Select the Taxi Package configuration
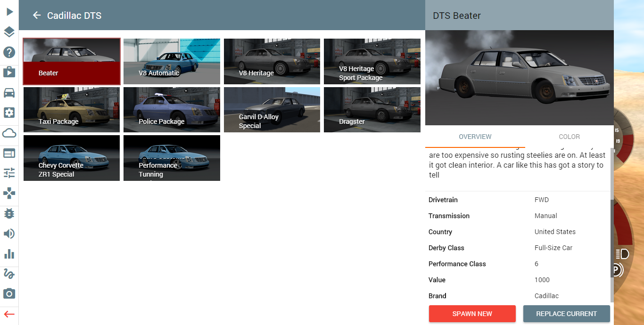Viewport: 644px width, 325px height. (x=72, y=110)
